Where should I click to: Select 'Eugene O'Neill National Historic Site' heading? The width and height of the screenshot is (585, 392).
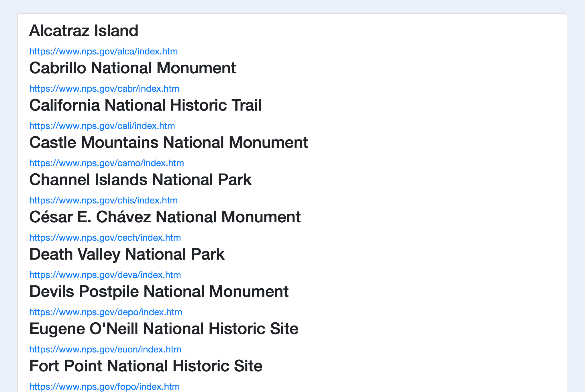(164, 329)
